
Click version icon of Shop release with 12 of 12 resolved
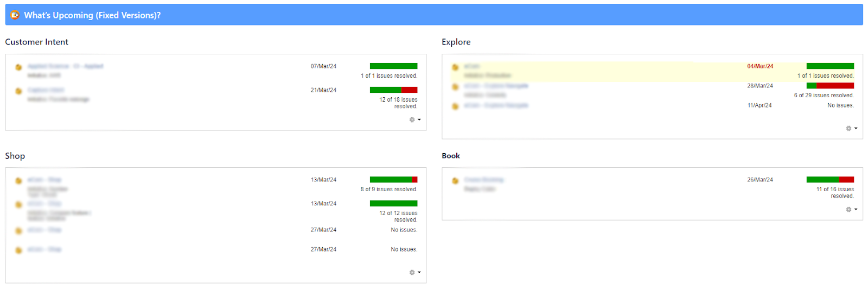coord(18,204)
